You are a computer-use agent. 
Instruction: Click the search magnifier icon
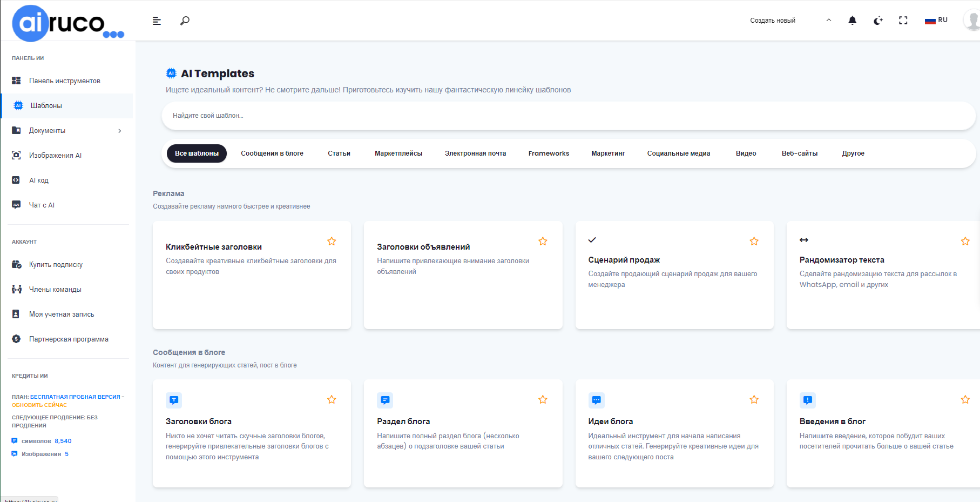point(185,20)
